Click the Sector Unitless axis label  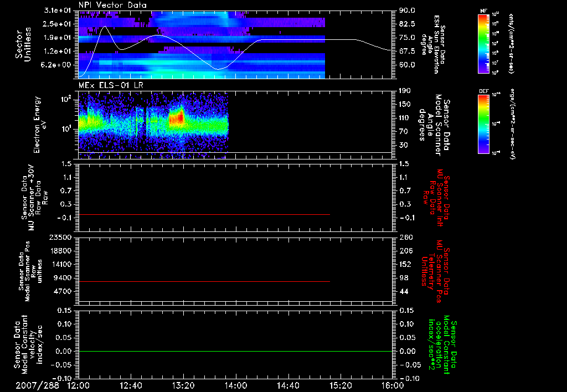23,44
